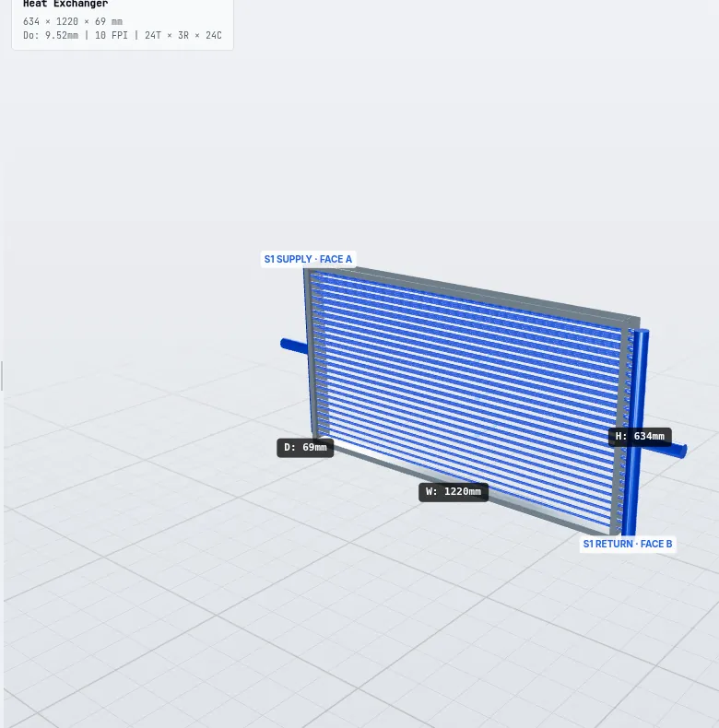Image resolution: width=719 pixels, height=728 pixels.
Task: Click the 634 × 1220 × 69 mm text
Action: point(73,22)
